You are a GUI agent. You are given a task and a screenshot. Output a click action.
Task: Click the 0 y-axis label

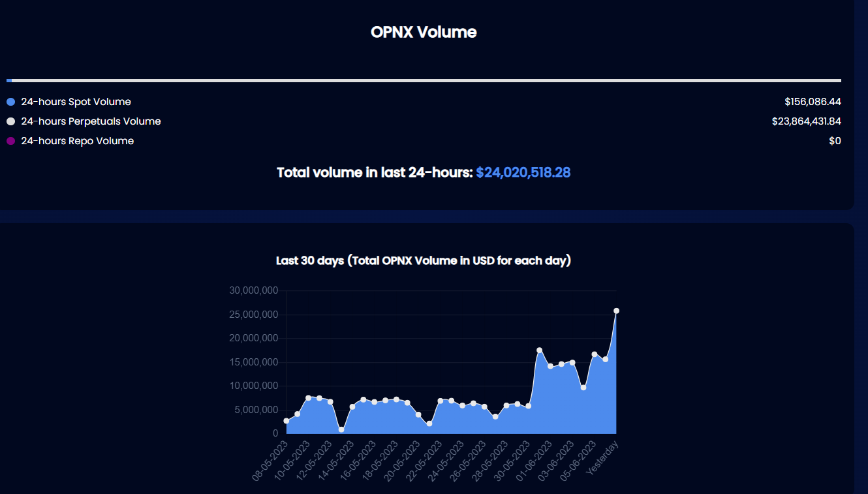coord(275,433)
